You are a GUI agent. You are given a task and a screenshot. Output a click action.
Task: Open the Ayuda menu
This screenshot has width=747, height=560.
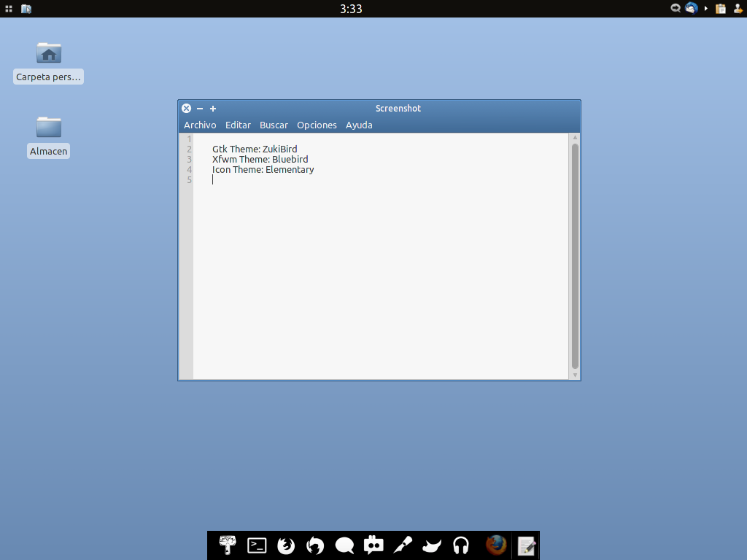click(x=359, y=125)
